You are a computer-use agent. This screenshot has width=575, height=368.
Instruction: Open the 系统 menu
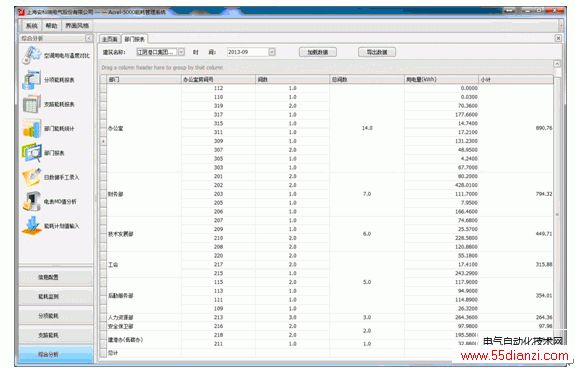tap(32, 26)
